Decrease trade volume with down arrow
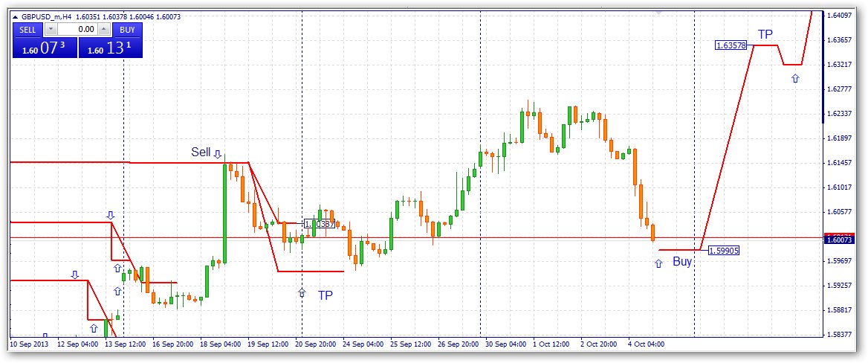The height and width of the screenshot is (363, 868). pyautogui.click(x=51, y=29)
